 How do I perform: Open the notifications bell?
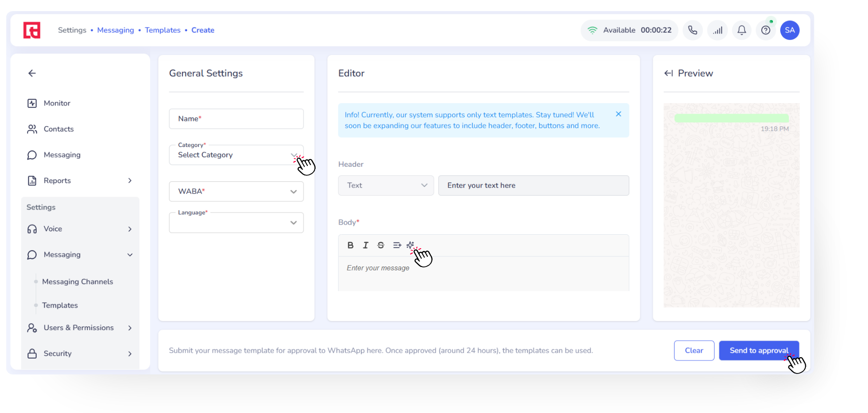click(742, 30)
